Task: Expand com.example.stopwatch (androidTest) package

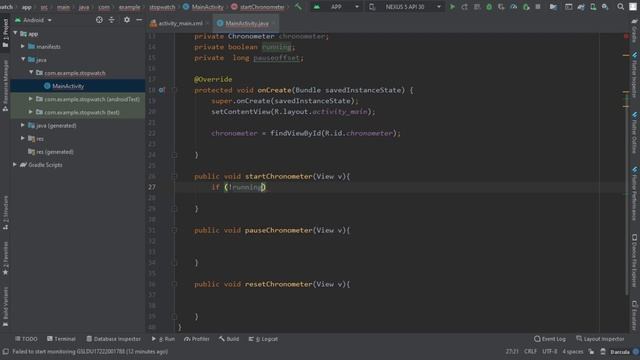Action: pyautogui.click(x=31, y=99)
